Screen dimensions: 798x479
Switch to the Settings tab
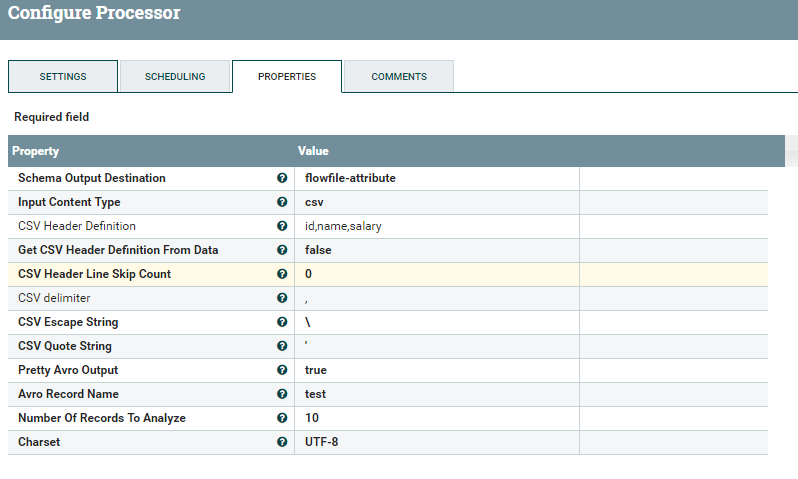[63, 77]
